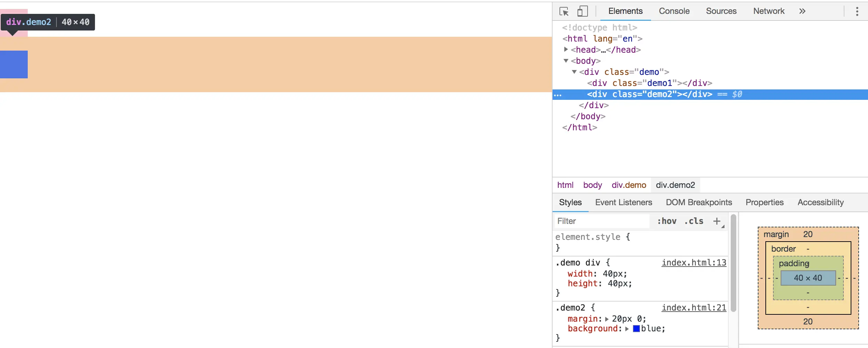The image size is (868, 348).
Task: Open the Network tab
Action: point(769,11)
